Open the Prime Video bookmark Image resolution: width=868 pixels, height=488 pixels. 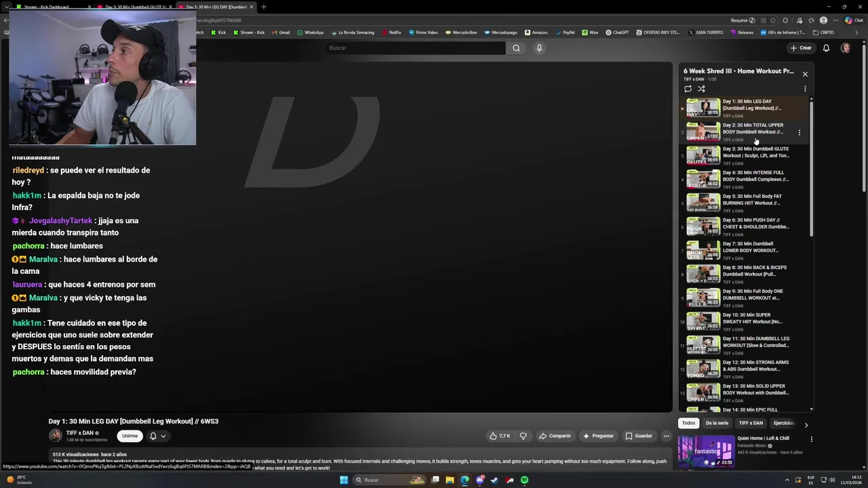pos(423,33)
